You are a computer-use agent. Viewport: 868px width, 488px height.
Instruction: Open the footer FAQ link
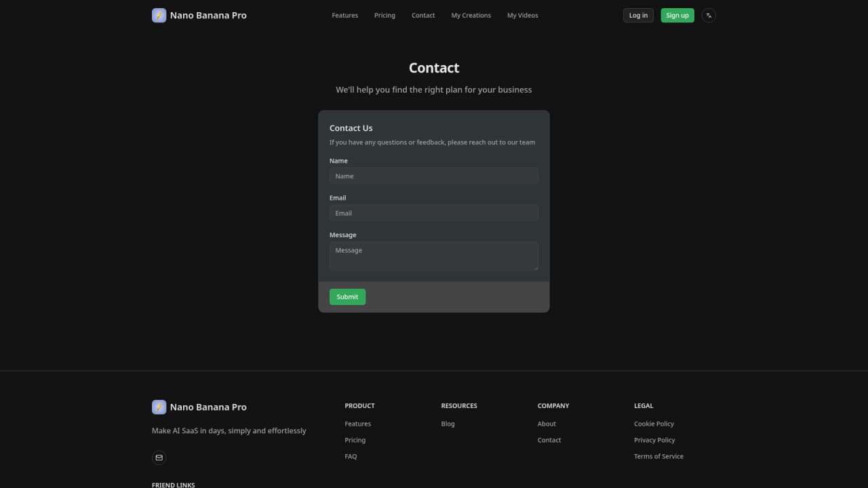tap(351, 456)
